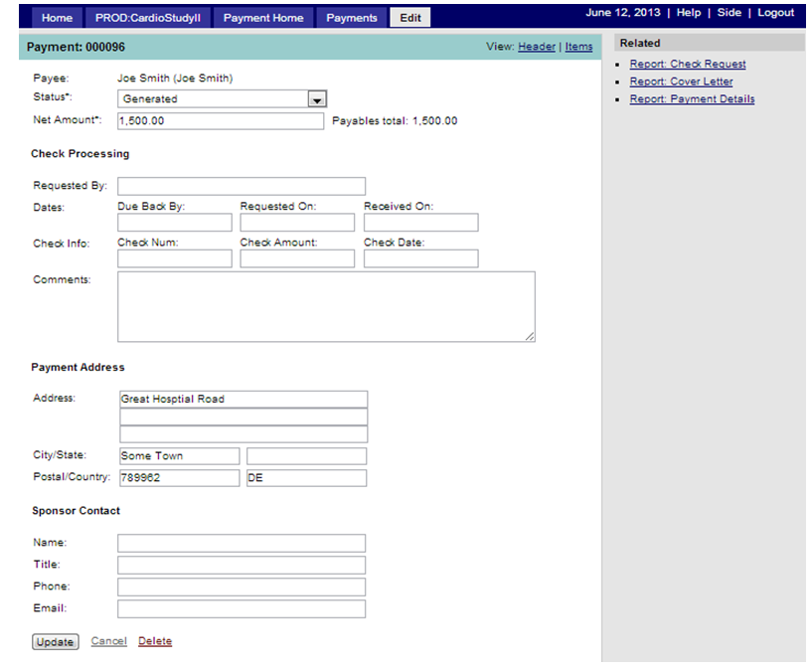Focus the Net Amount field
Image resolution: width=812 pixels, height=671 pixels.
pos(220,121)
